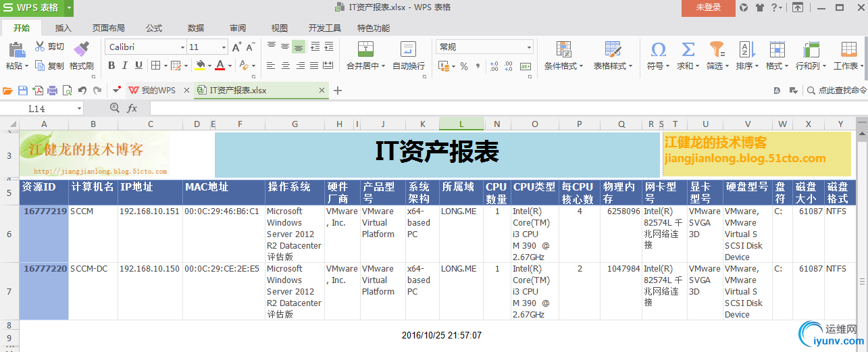Click the decrease decimal places icon
The width and height of the screenshot is (868, 352).
point(509,66)
